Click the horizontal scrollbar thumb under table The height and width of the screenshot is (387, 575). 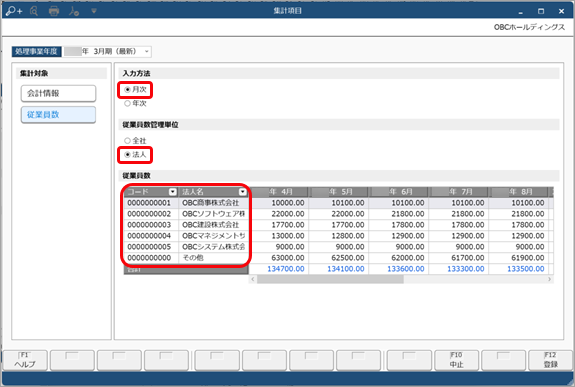point(330,280)
